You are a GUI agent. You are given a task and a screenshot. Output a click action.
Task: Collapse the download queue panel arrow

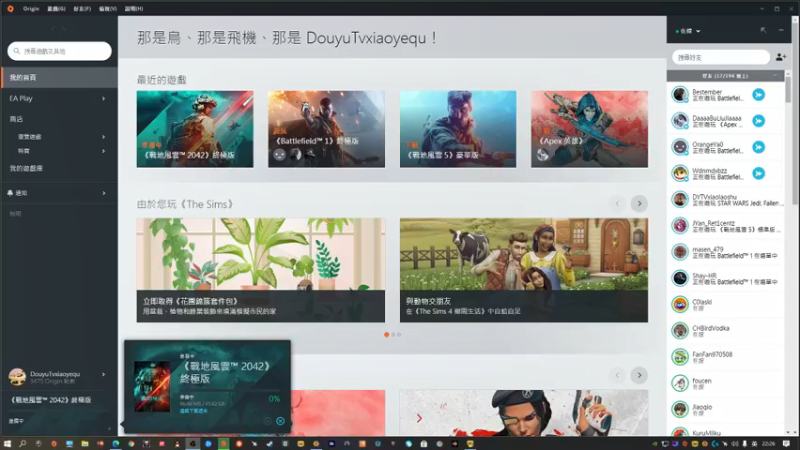click(x=109, y=429)
